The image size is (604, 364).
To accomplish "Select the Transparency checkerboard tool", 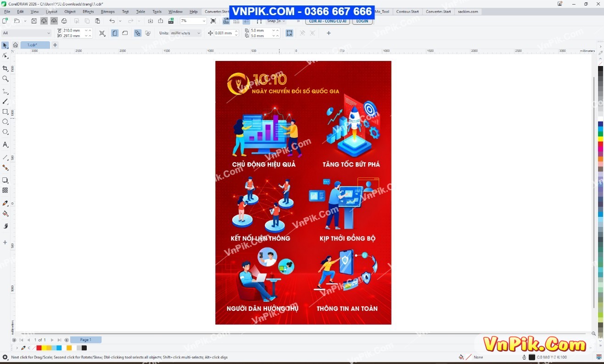I will [x=5, y=190].
